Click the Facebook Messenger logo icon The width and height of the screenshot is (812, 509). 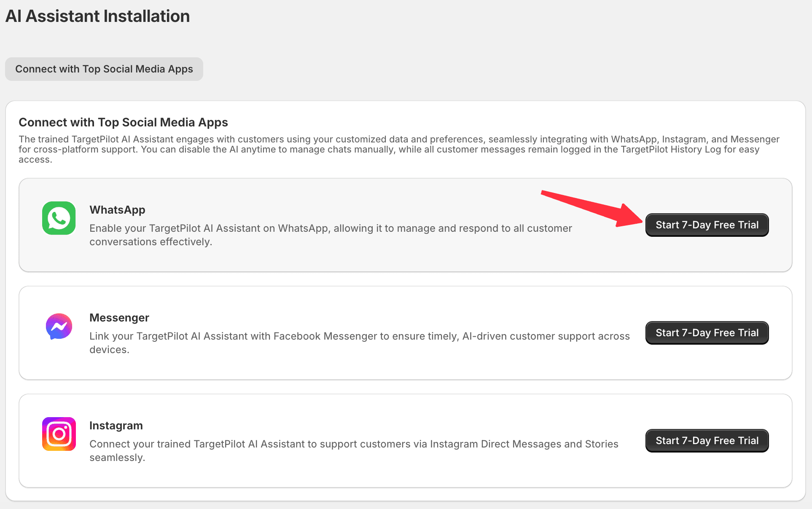coord(59,326)
